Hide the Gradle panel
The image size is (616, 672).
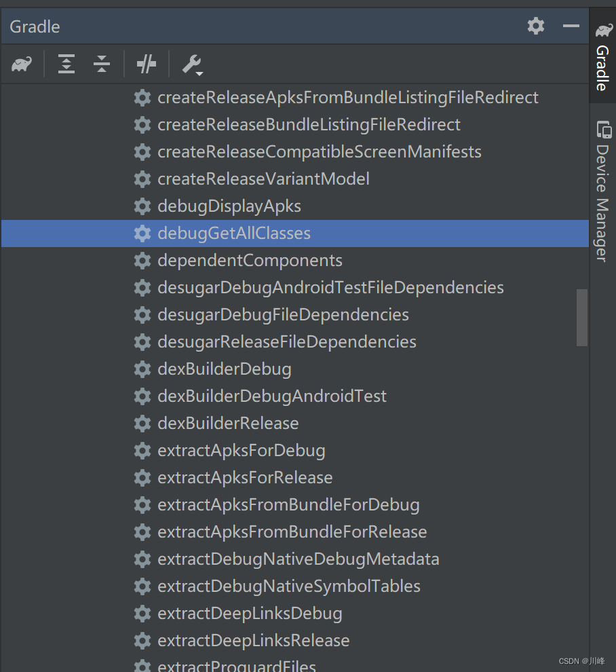coord(571,26)
